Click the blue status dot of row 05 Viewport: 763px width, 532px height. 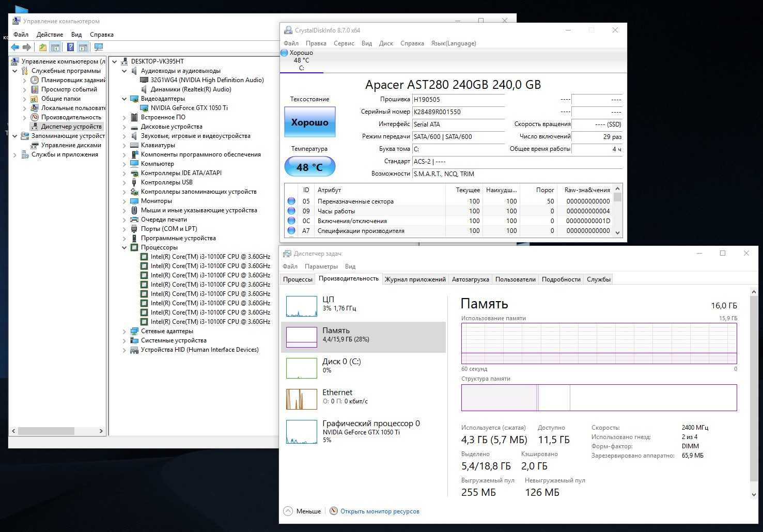291,201
